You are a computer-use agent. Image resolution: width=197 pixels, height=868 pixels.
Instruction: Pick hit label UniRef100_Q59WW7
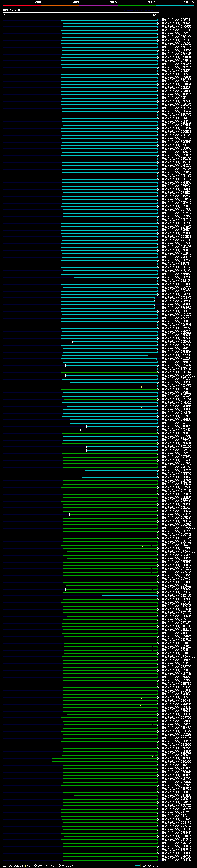[176, 782]
